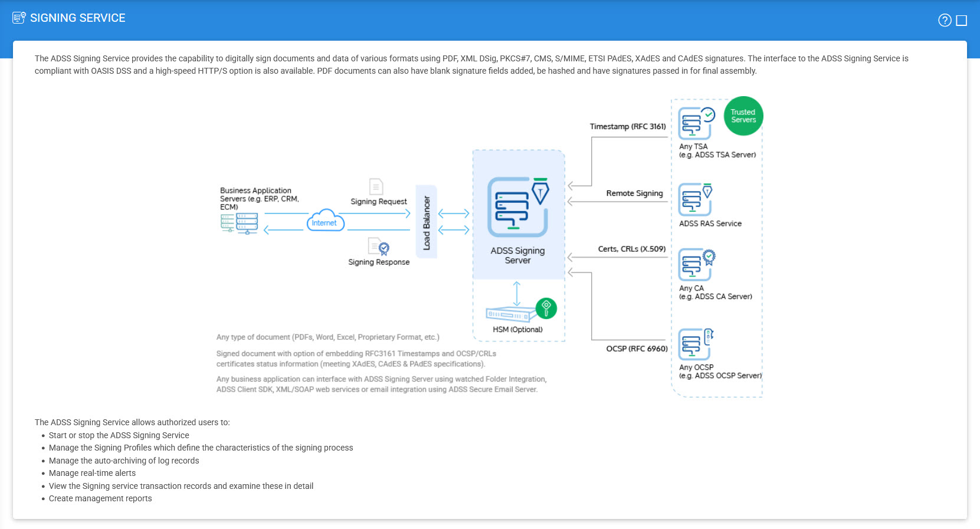Click the "Signing Response" label
The width and height of the screenshot is (980, 529).
[x=379, y=262]
